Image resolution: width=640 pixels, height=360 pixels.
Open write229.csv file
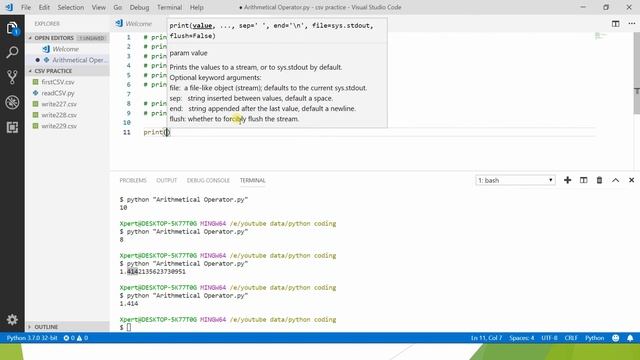click(x=59, y=126)
